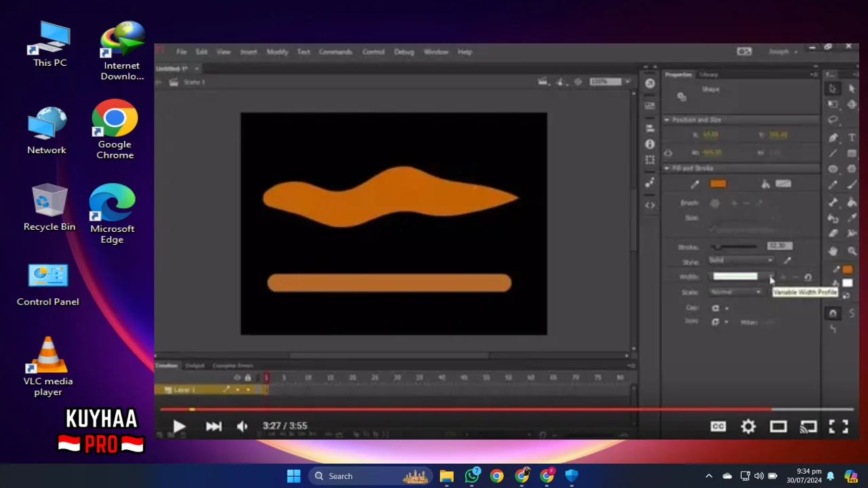Open the Edit Scene dropdown
868x488 pixels.
click(542, 82)
